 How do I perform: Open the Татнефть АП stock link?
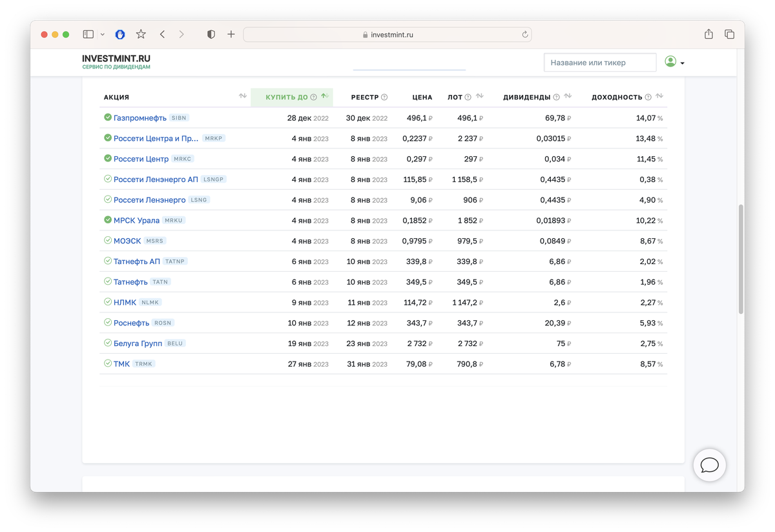pyautogui.click(x=137, y=261)
